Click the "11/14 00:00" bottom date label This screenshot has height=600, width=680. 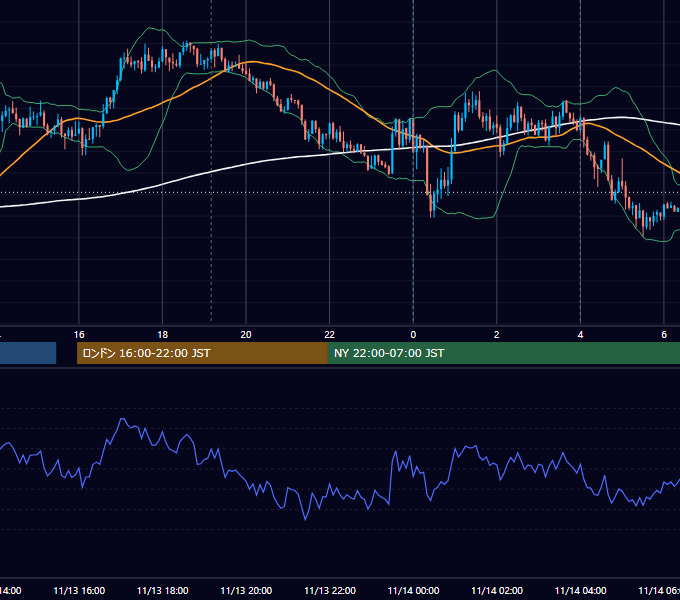pos(413,591)
